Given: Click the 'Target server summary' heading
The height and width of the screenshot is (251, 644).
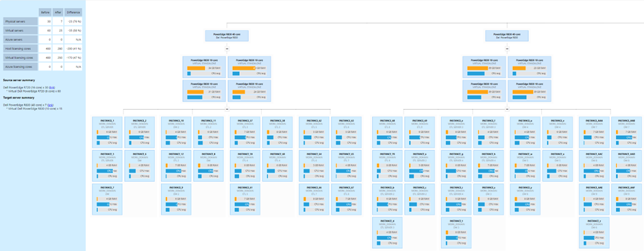Looking at the screenshot, I should coord(18,98).
